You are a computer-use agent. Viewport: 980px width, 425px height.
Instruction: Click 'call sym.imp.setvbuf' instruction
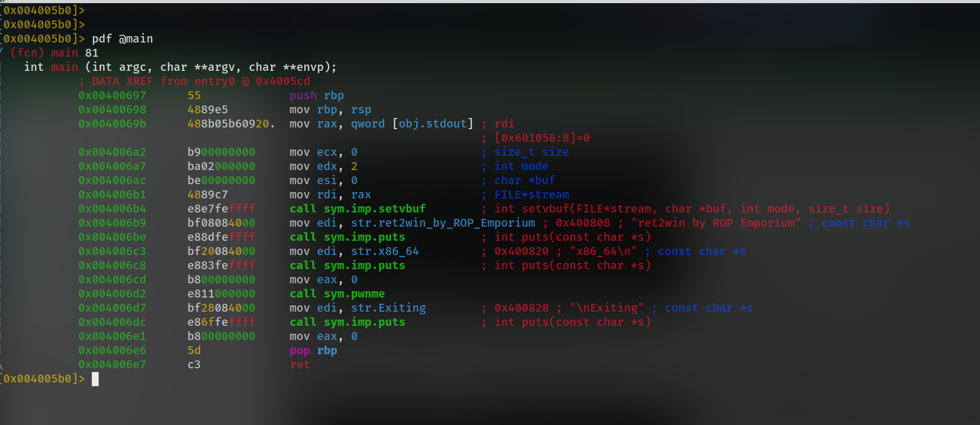[x=357, y=209]
